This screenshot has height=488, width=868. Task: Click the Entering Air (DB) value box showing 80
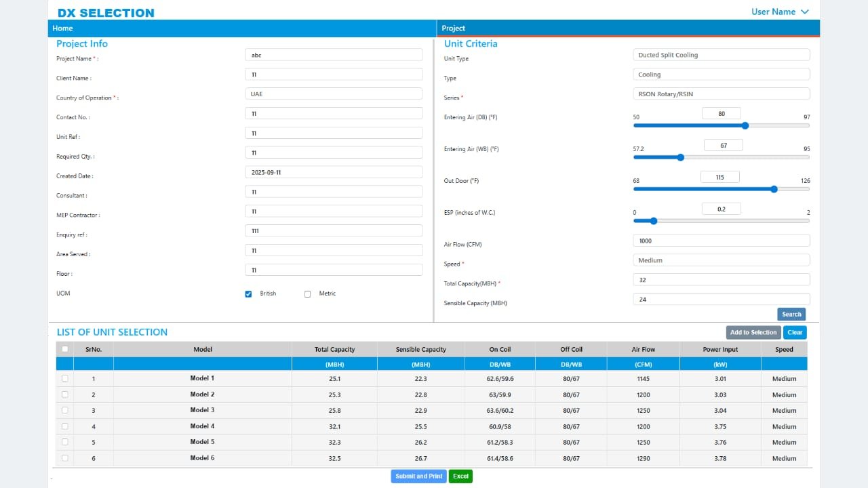click(x=722, y=114)
